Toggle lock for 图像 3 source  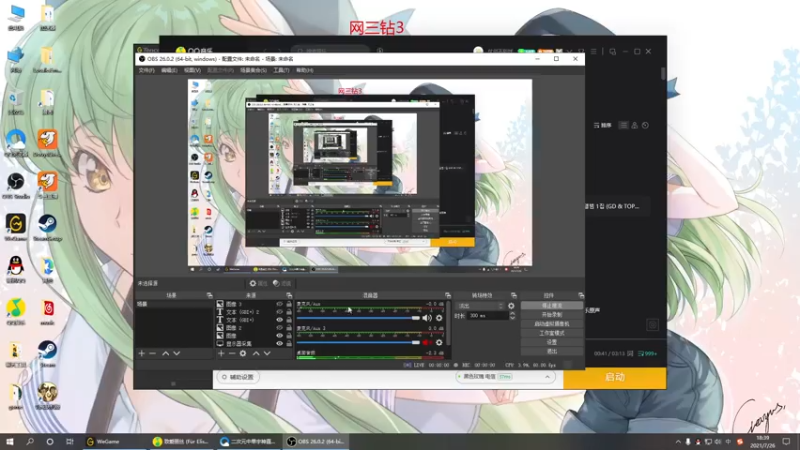(x=289, y=304)
